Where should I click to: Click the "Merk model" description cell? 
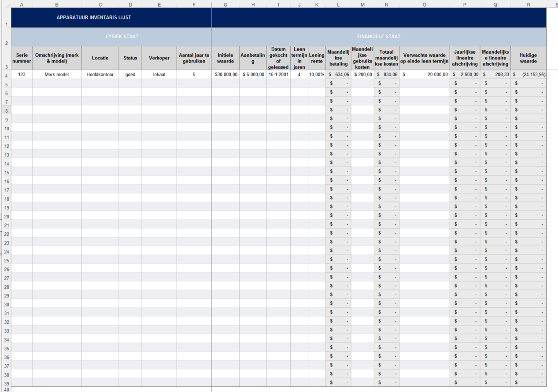(x=56, y=74)
